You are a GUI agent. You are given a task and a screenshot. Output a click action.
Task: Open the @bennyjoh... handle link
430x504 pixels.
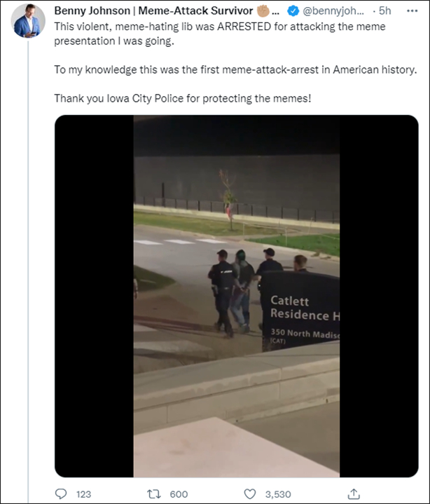pyautogui.click(x=333, y=11)
